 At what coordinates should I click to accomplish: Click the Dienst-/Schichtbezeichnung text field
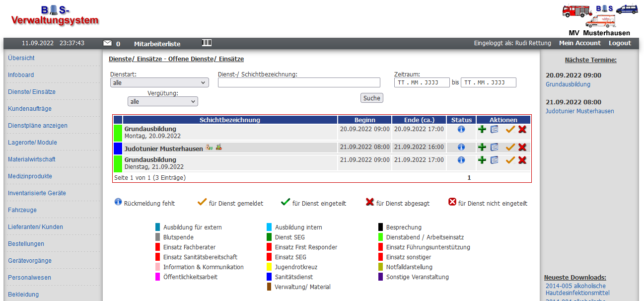[299, 82]
